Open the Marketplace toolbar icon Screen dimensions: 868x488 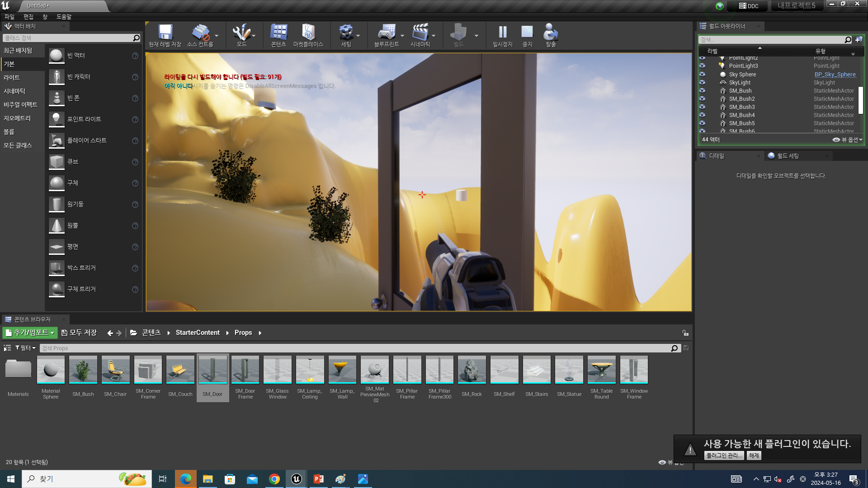pyautogui.click(x=308, y=33)
